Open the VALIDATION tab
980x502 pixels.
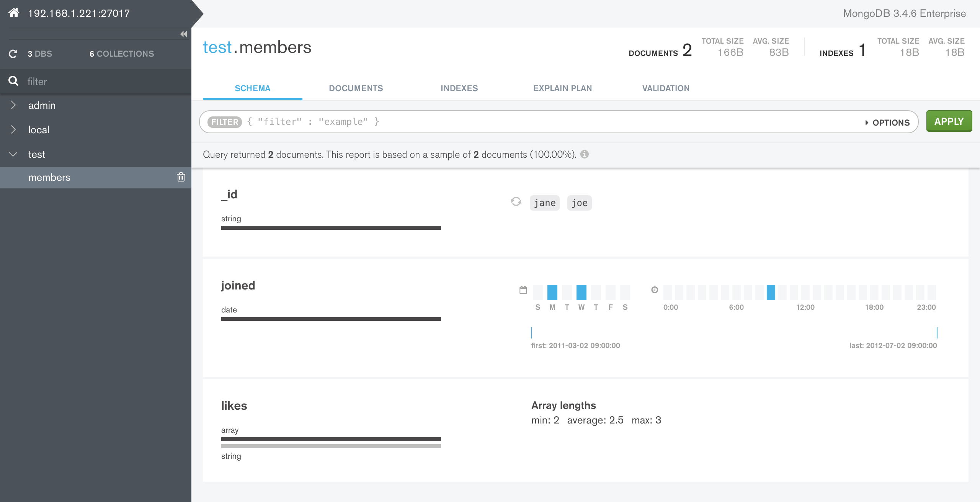(x=666, y=88)
